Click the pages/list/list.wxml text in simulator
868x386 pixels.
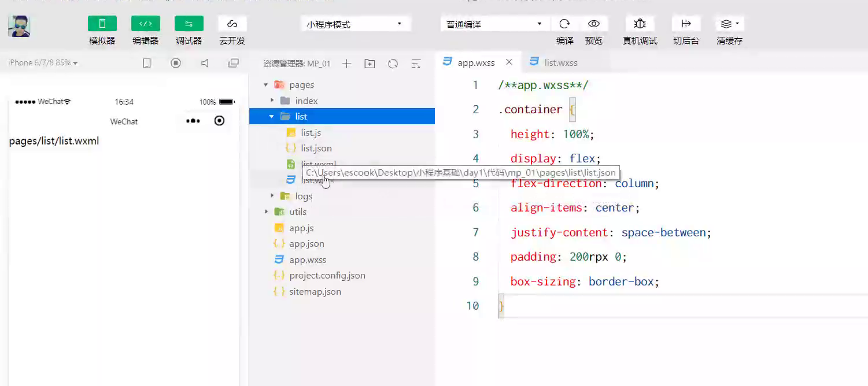[x=54, y=140]
